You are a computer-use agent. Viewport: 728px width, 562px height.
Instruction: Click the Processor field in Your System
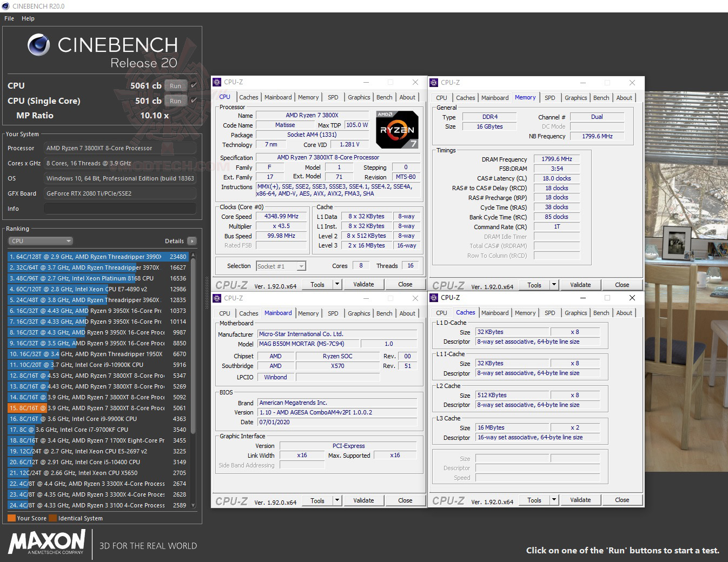click(x=120, y=148)
